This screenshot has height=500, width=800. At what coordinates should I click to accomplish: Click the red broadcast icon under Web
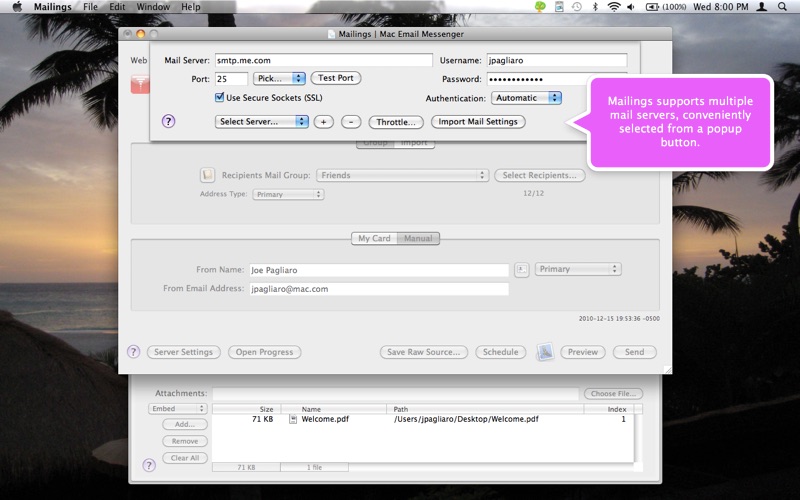tap(140, 84)
